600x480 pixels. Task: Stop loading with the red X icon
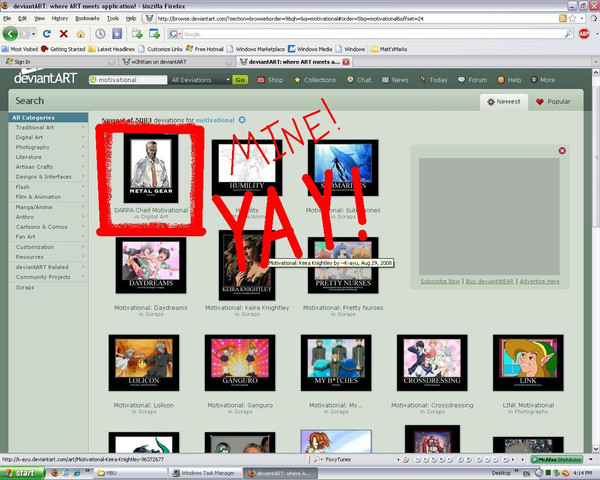point(64,34)
